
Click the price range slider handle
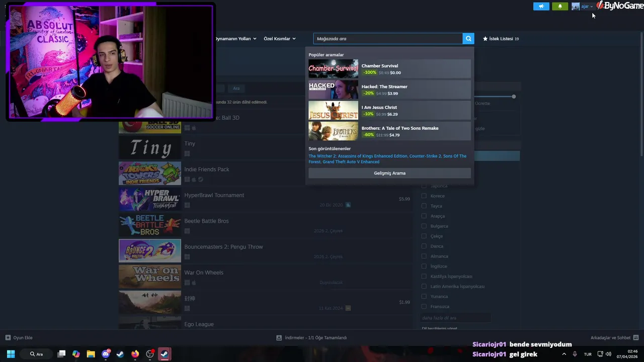tap(514, 97)
